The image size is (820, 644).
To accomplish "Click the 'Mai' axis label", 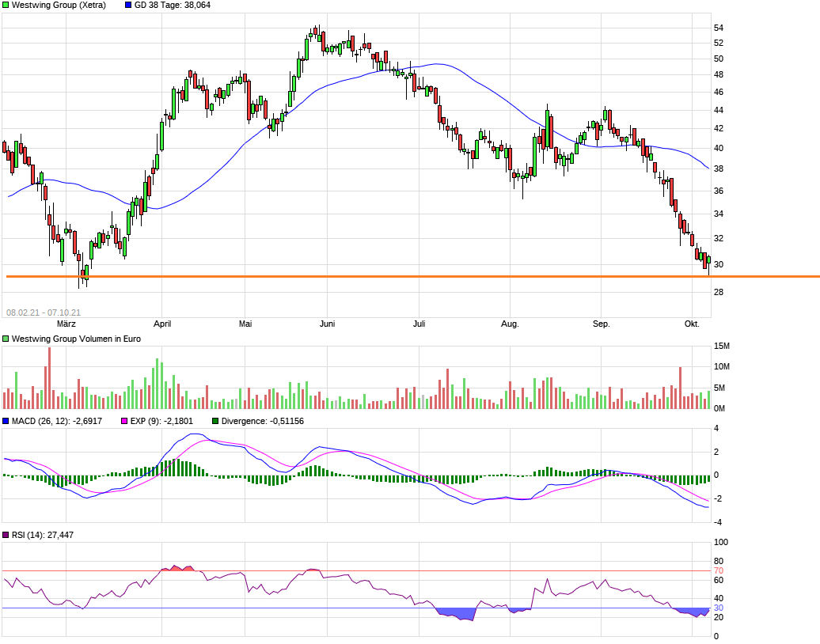I will pyautogui.click(x=245, y=324).
